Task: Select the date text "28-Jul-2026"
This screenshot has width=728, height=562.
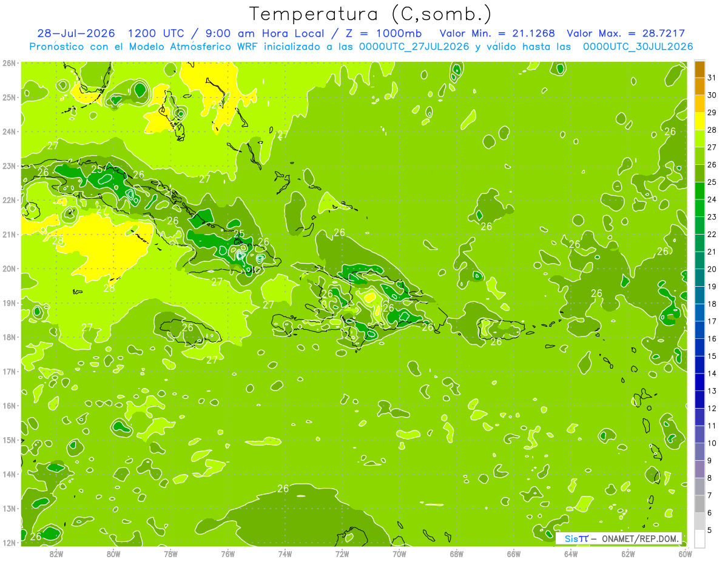Action: coord(76,33)
